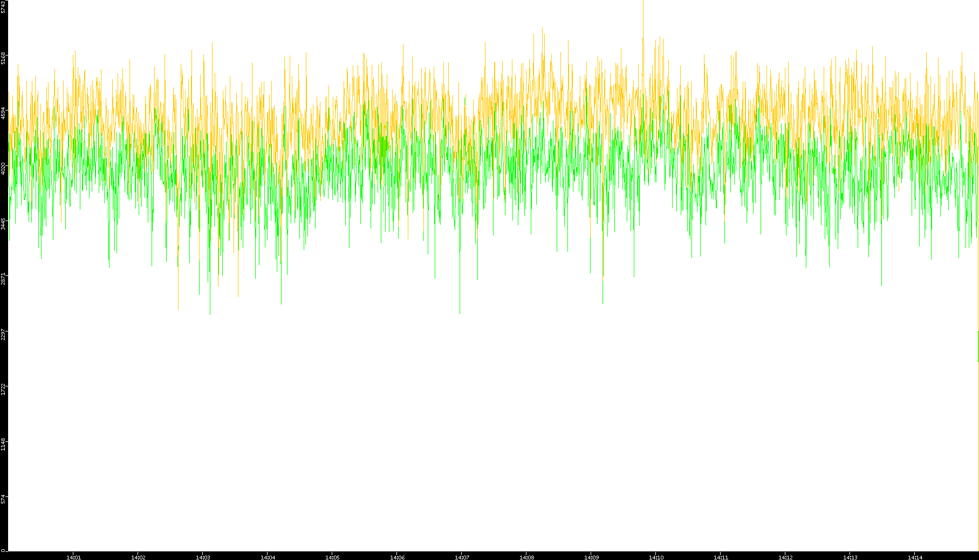Click the 14:13 timestamp on the axis
Image resolution: width=979 pixels, height=560 pixels.
pos(850,557)
